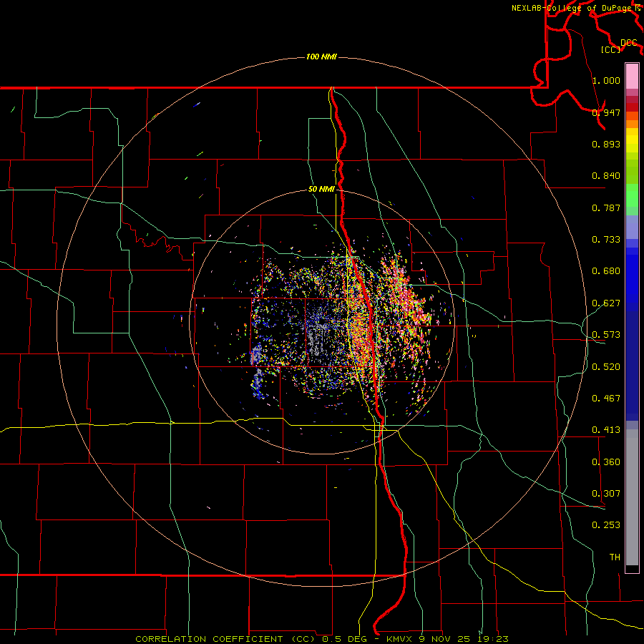The image size is (644, 644).
Task: Click the DCC label above the color bar
Action: tap(628, 43)
